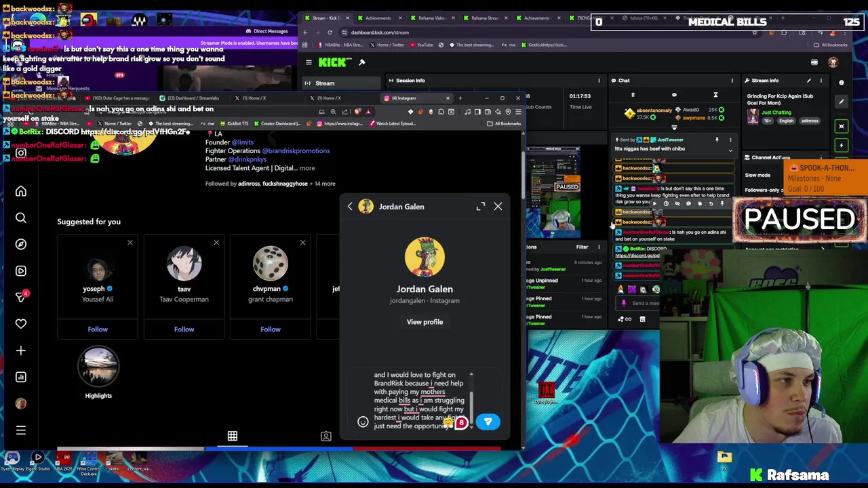
Task: Follow yoseph Youssef Ali
Action: (x=98, y=329)
